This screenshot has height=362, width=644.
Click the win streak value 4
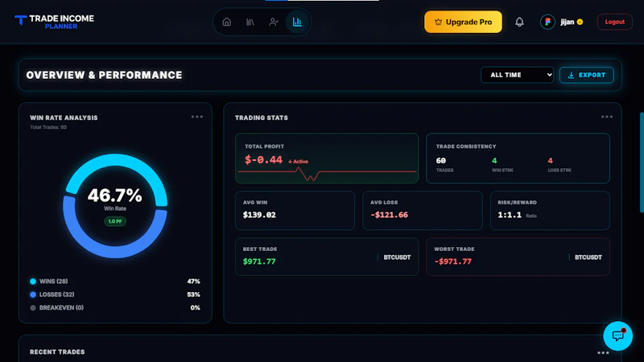tap(494, 160)
